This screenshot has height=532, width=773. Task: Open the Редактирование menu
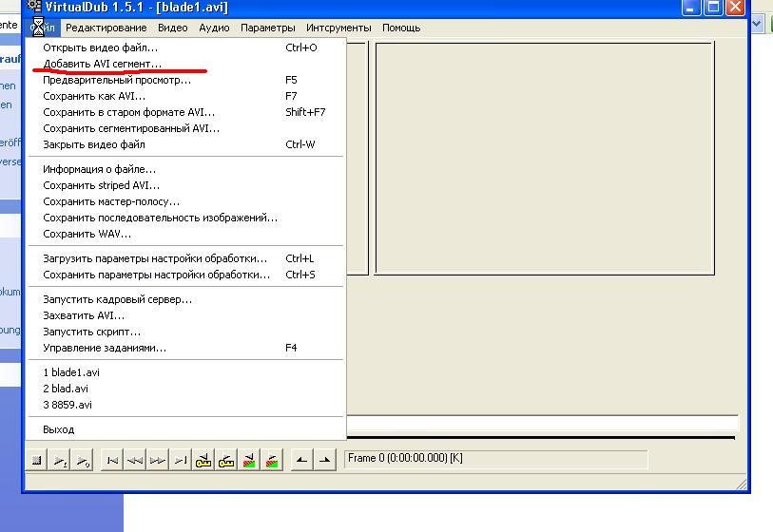(x=106, y=28)
